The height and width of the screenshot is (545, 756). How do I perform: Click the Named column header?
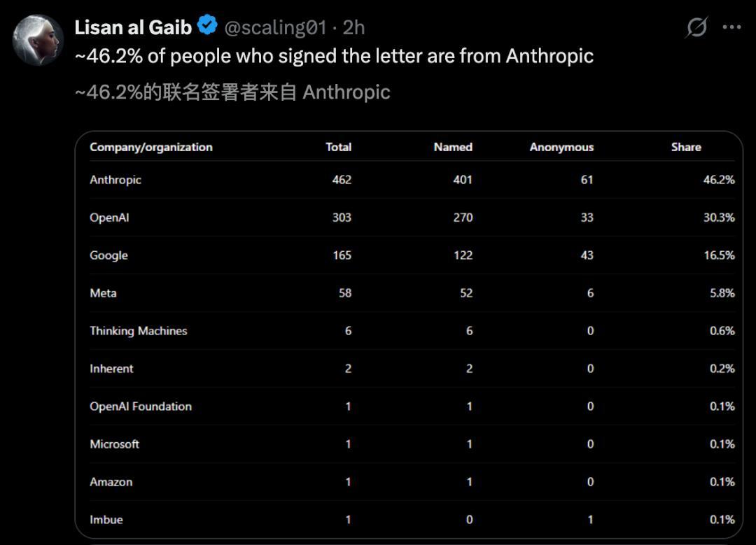tap(453, 147)
